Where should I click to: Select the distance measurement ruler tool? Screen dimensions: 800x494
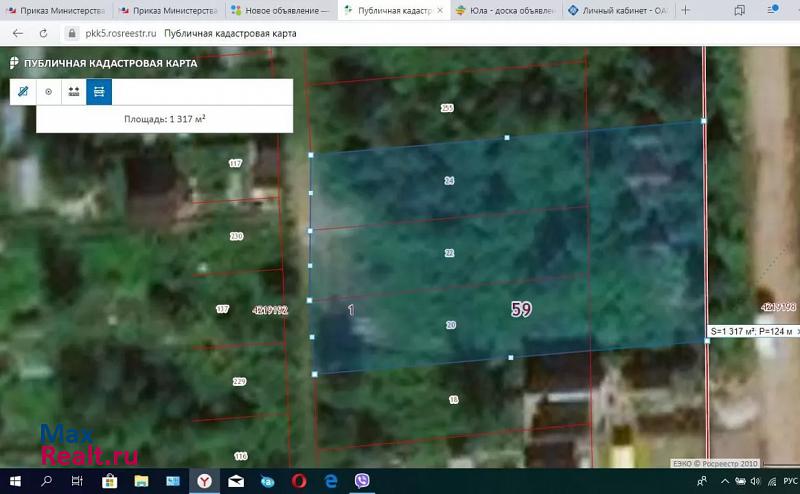point(22,91)
